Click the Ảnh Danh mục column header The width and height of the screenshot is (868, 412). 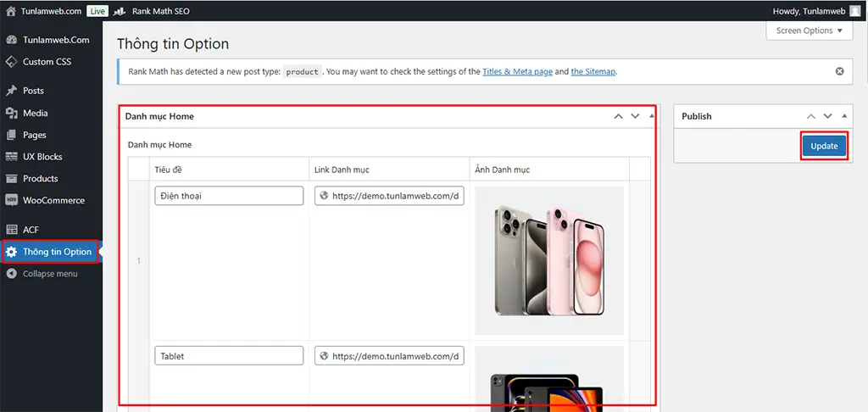click(502, 170)
